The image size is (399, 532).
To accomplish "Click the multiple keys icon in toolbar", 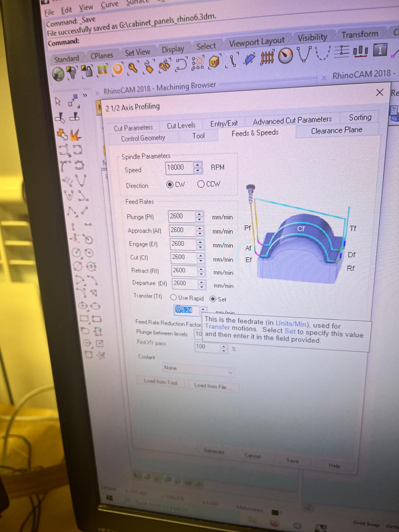I will pos(164,66).
